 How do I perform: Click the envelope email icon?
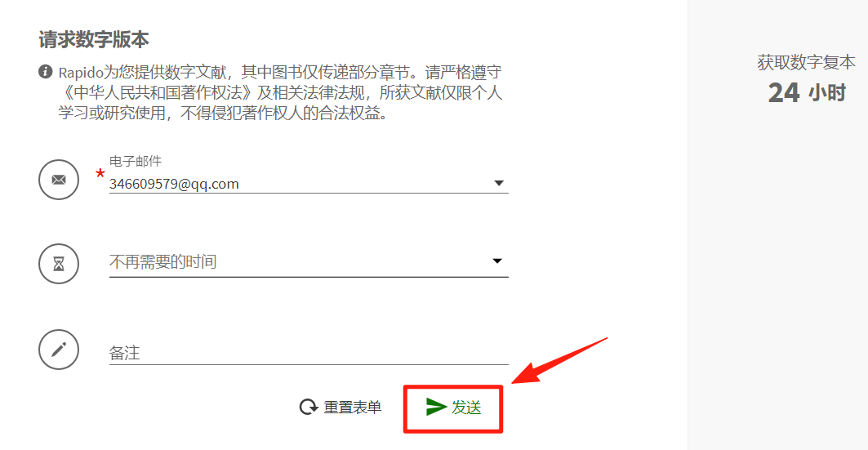(59, 180)
